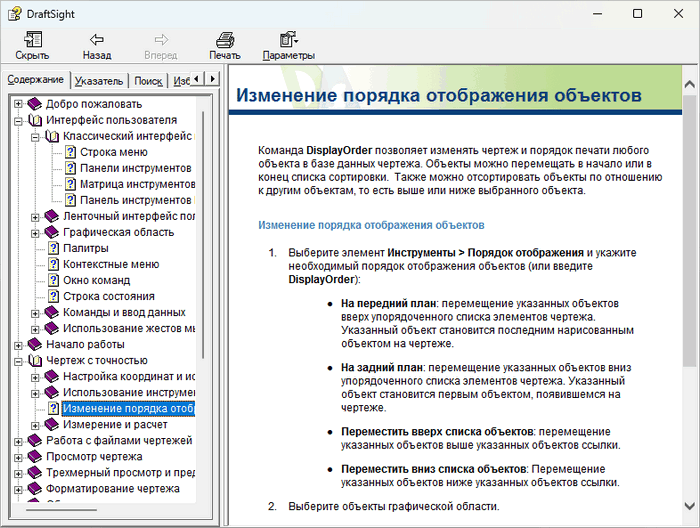Open the Параметры (Options) toolbar icon
This screenshot has height=528, width=700.
point(288,40)
